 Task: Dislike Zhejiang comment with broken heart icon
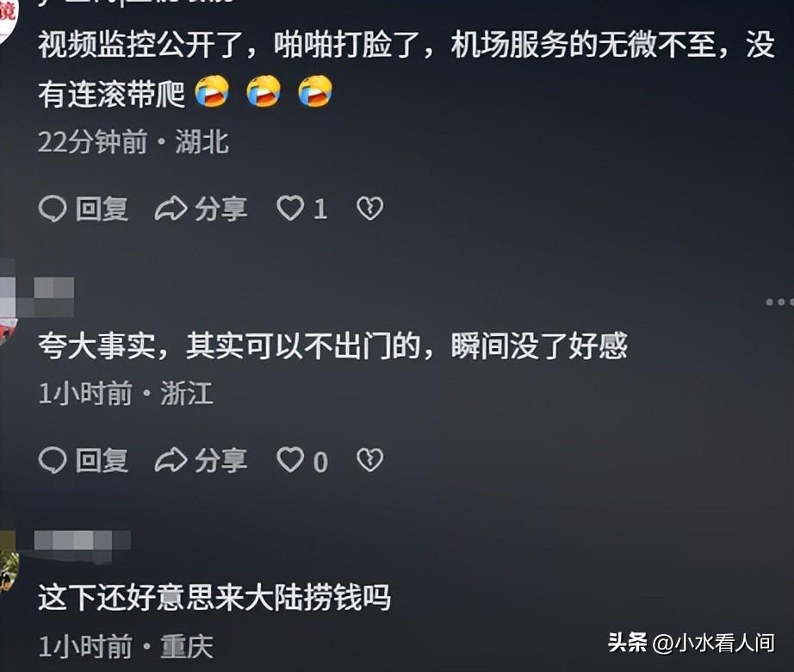370,460
